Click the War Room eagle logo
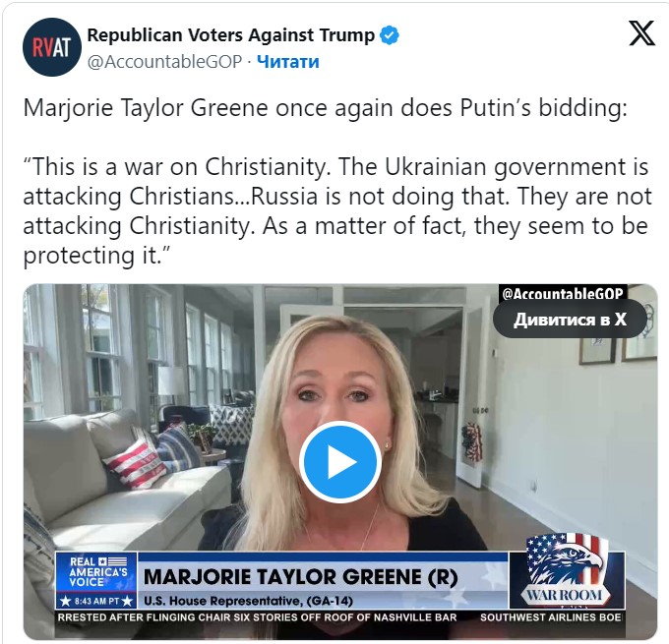This screenshot has width=669, height=644. pos(567,571)
